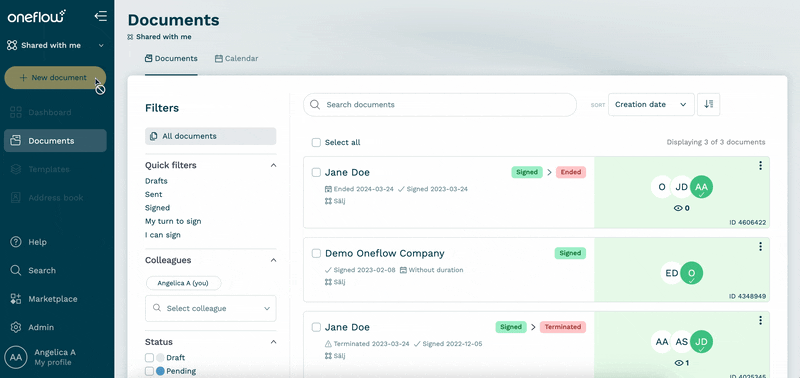Open the Address book sidebar item
Viewport: 800px width, 378px height.
click(x=55, y=198)
